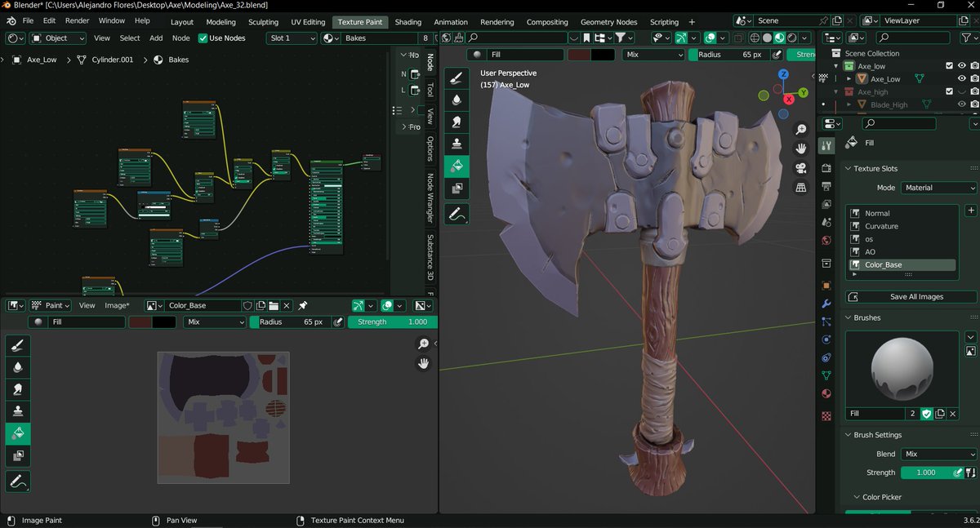
Task: Switch to Geometry Nodes workspace tab
Action: click(x=608, y=22)
